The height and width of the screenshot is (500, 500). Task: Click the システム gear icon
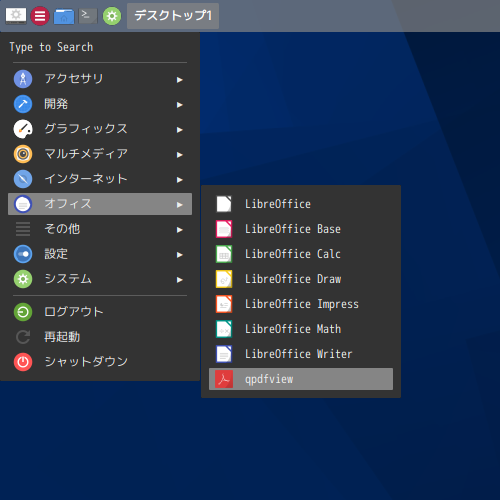[23, 279]
